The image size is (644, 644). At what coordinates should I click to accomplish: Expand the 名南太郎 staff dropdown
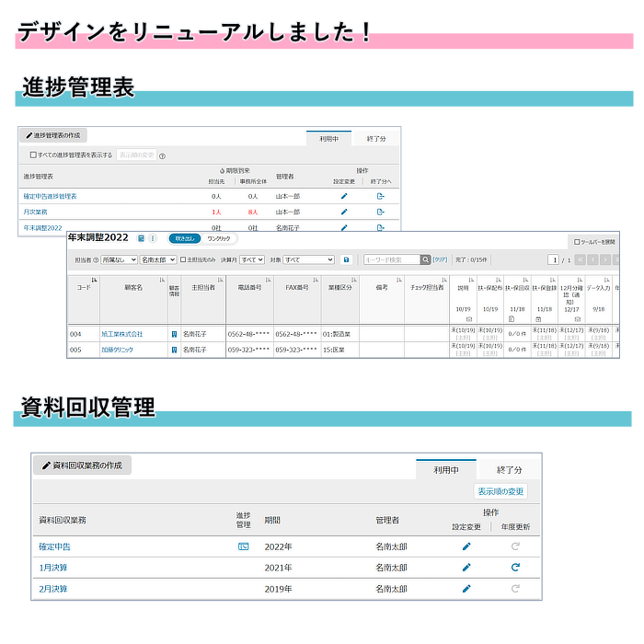pyautogui.click(x=157, y=260)
